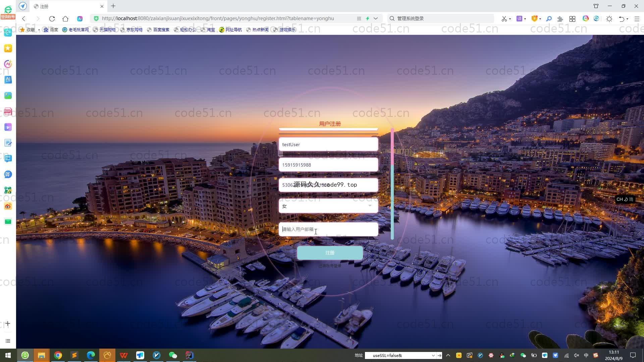Click the browser back arrow

click(23, 18)
